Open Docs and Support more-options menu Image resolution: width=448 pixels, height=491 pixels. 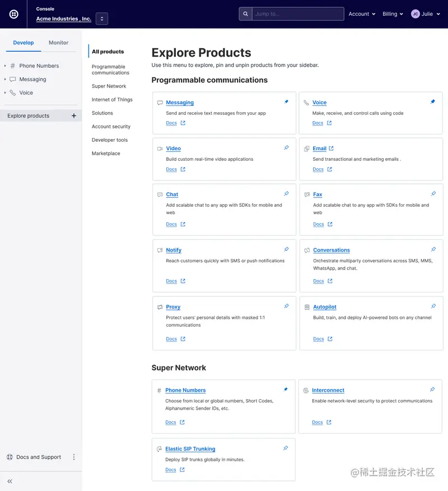point(74,457)
